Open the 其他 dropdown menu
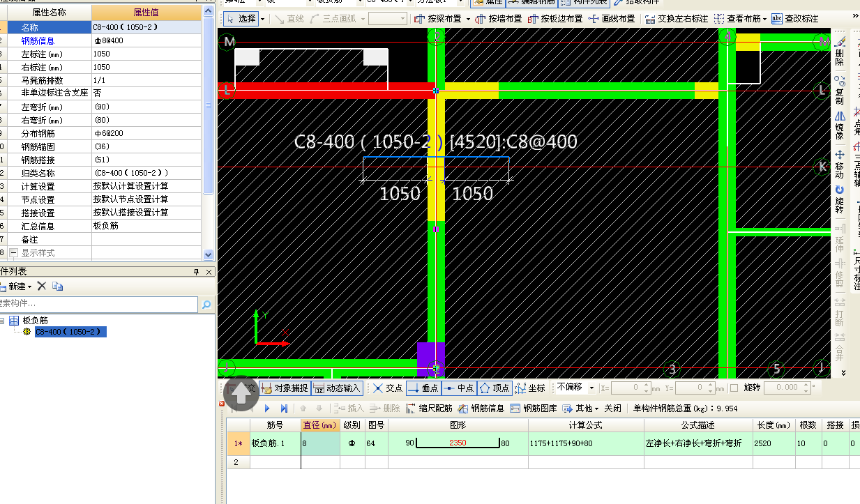This screenshot has width=860, height=504. pos(581,408)
